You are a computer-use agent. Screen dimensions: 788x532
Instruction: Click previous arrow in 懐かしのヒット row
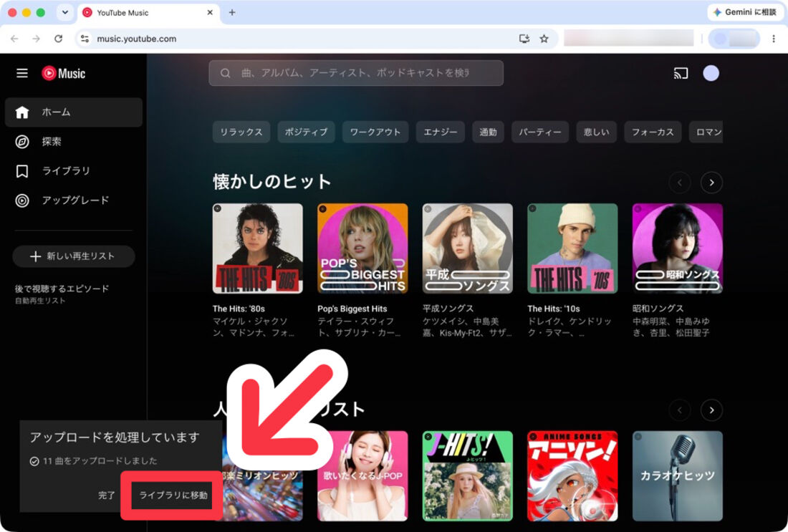click(x=679, y=183)
